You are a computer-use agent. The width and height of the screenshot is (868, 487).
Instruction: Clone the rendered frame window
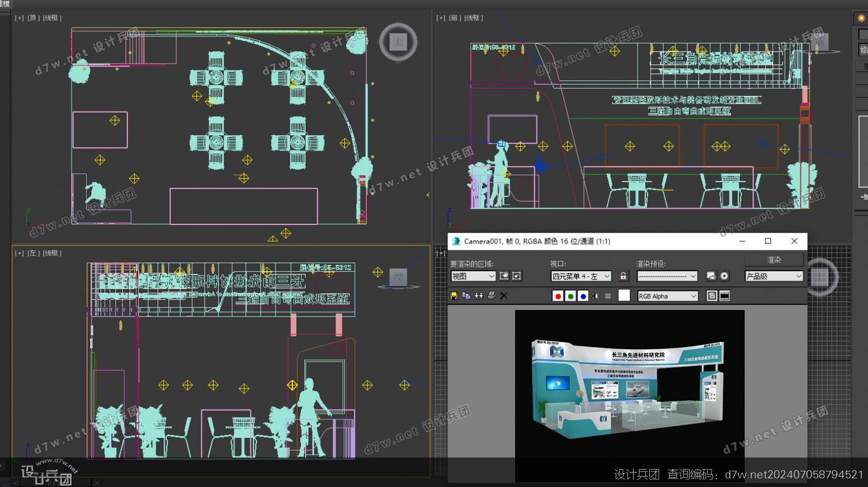tap(479, 296)
